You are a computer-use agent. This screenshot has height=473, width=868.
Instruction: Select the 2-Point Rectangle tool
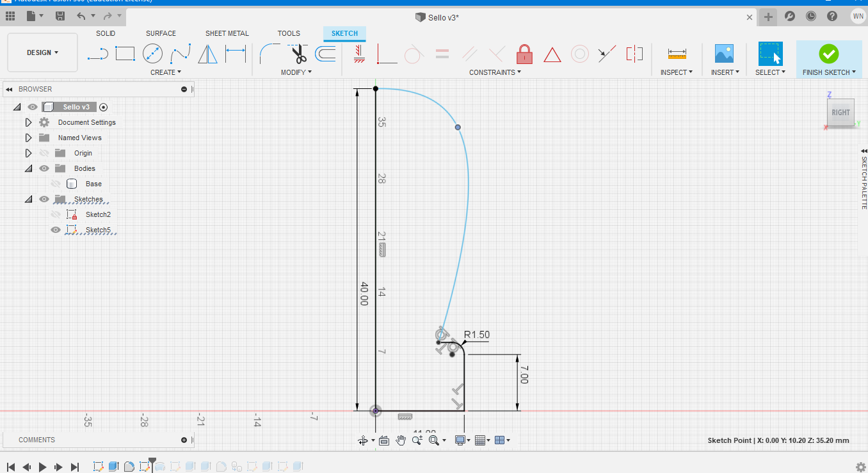[x=125, y=54]
